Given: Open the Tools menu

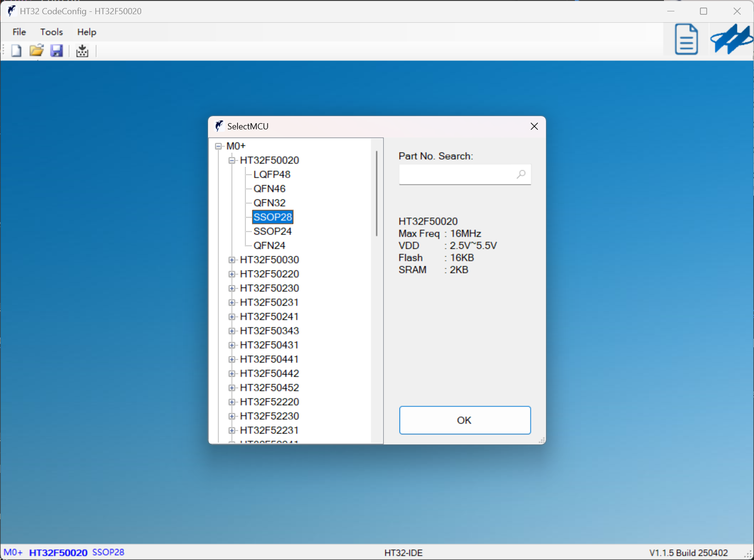Looking at the screenshot, I should tap(52, 32).
